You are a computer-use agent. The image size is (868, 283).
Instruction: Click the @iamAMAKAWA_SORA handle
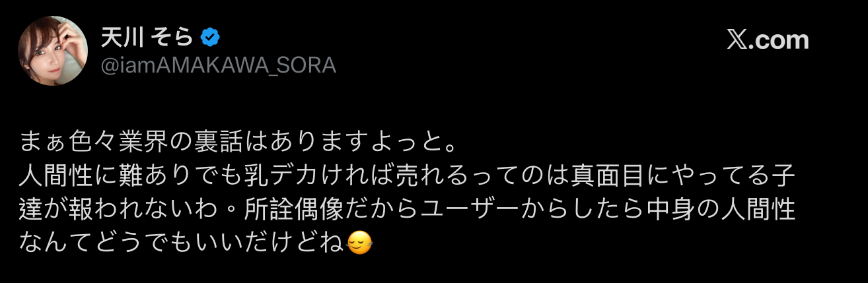218,65
